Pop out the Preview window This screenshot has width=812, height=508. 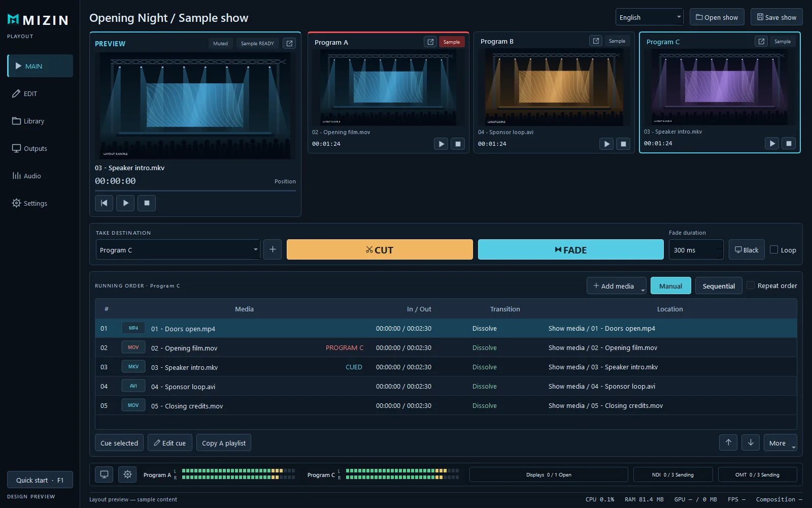(x=289, y=43)
